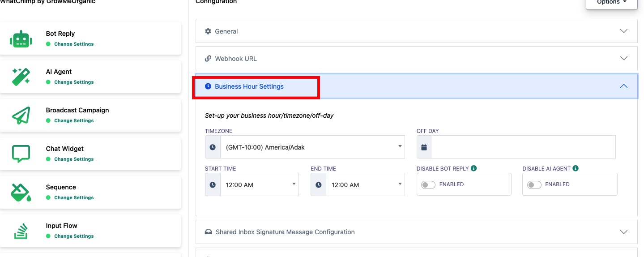Click Change Settings under AI Agent
Image resolution: width=644 pixels, height=257 pixels.
pyautogui.click(x=74, y=82)
